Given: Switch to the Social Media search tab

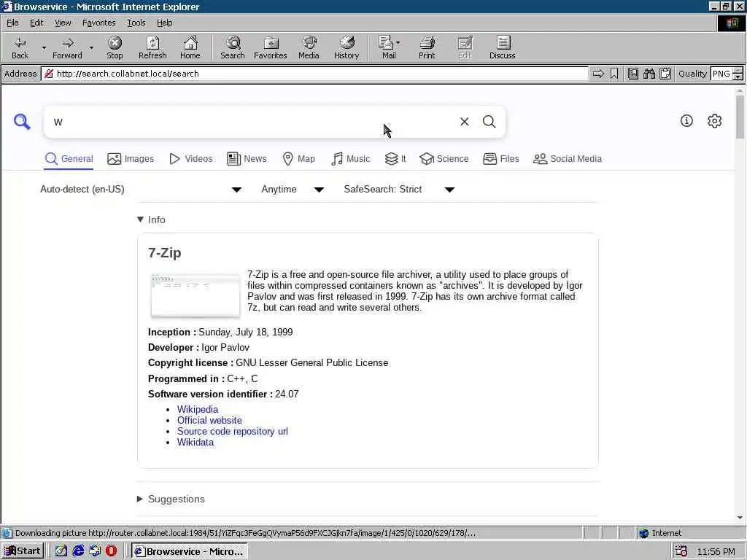Looking at the screenshot, I should [568, 159].
